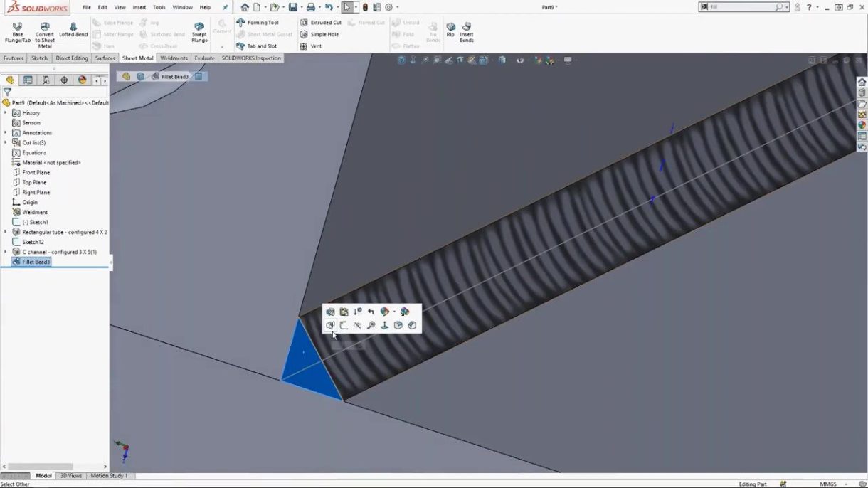The height and width of the screenshot is (488, 868).
Task: Click the Undo icon in top toolbar
Action: click(329, 7)
